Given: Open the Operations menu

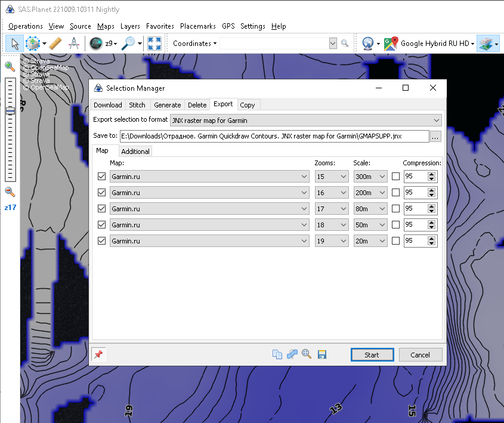Looking at the screenshot, I should (26, 26).
